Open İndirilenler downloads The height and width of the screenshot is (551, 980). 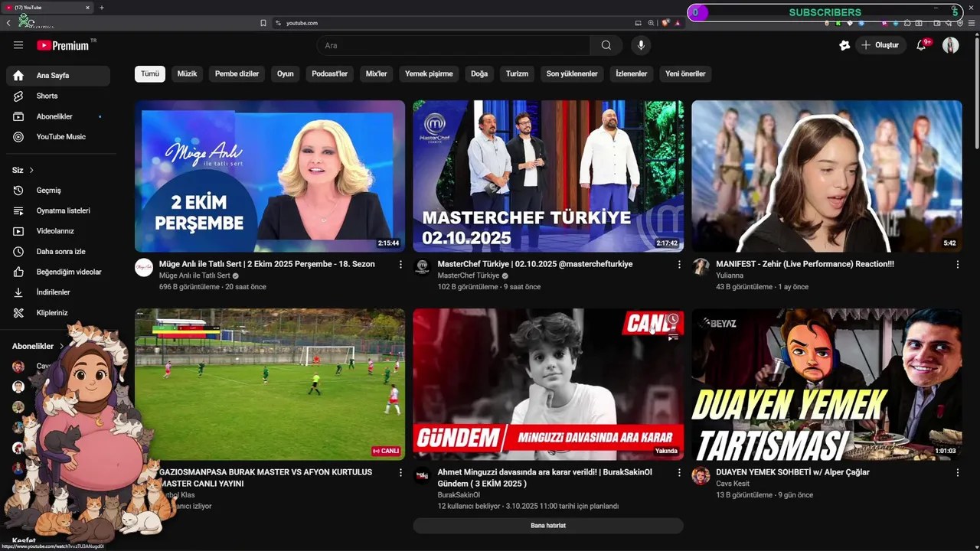pos(58,292)
